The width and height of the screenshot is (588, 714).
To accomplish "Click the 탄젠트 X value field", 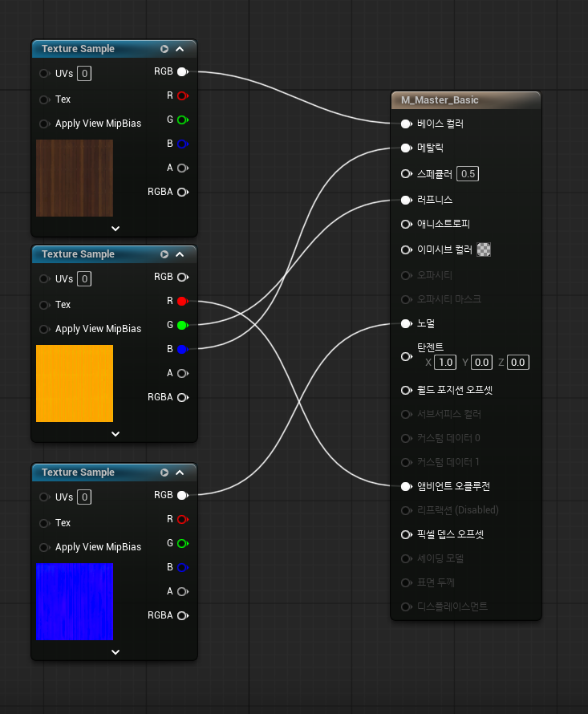I will click(x=445, y=363).
